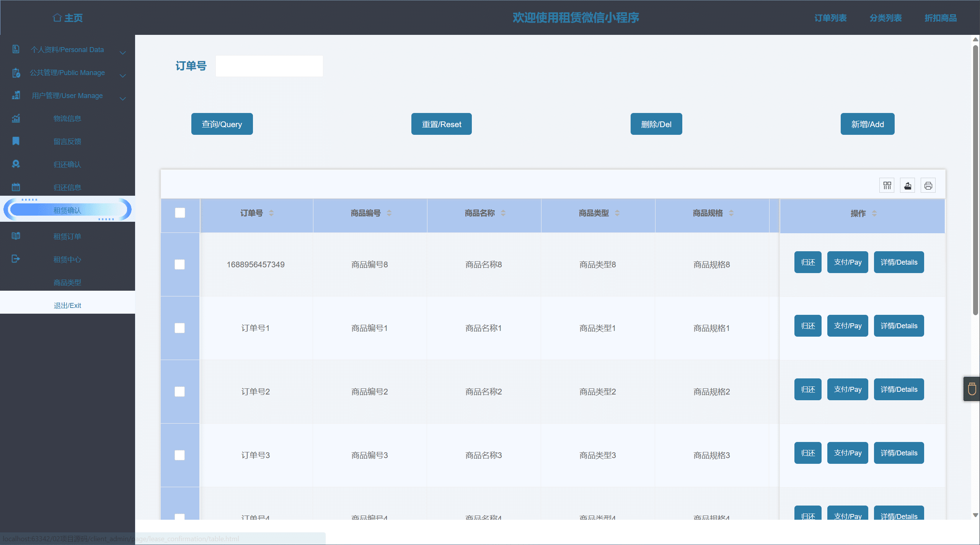Click the 重置/Reset button
The width and height of the screenshot is (980, 545).
(x=442, y=124)
